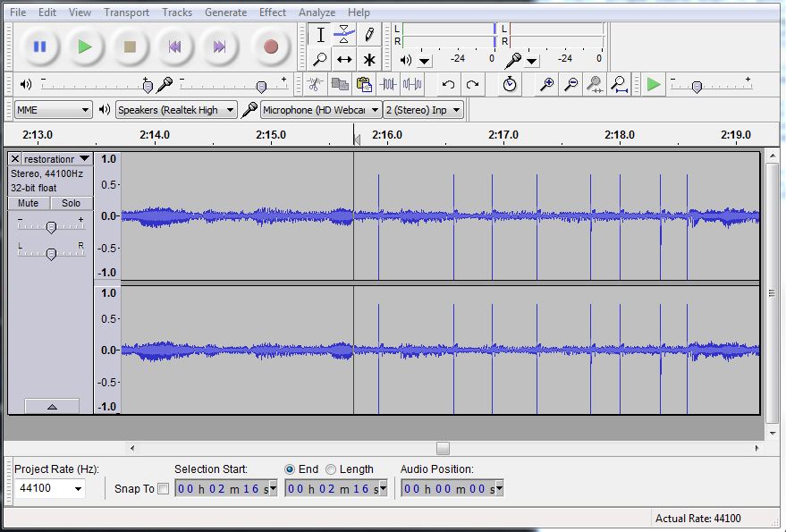786x532 pixels.
Task: Click the 2:17.0 mark on timeline ruler
Action: pos(503,135)
